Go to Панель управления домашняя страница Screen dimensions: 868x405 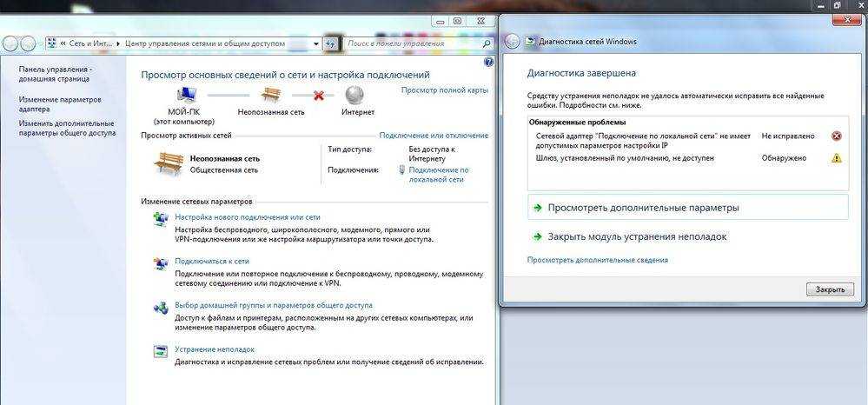[56, 74]
